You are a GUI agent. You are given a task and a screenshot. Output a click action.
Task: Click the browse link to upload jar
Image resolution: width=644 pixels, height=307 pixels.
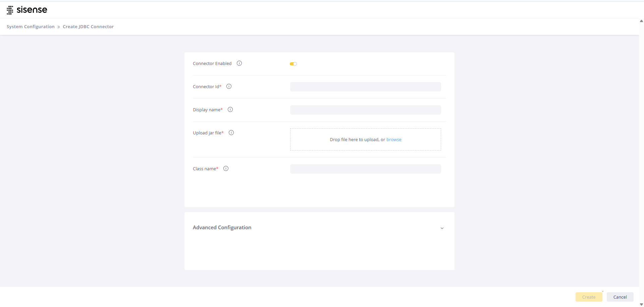click(x=393, y=140)
